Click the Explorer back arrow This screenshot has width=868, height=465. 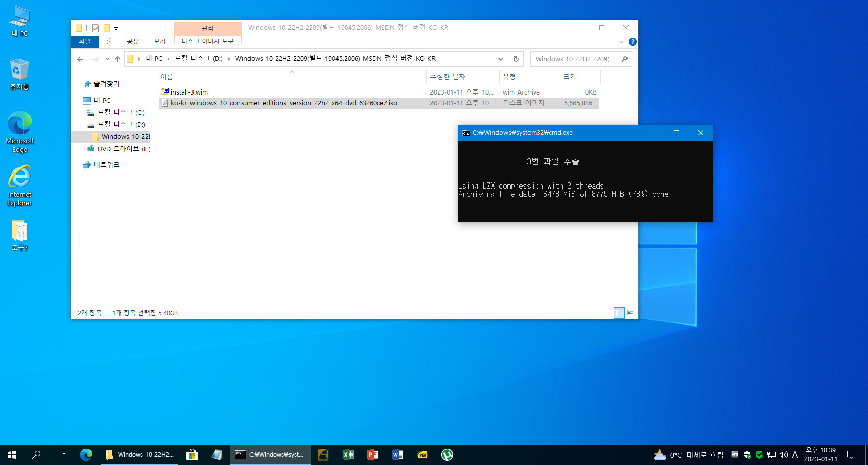tap(80, 59)
